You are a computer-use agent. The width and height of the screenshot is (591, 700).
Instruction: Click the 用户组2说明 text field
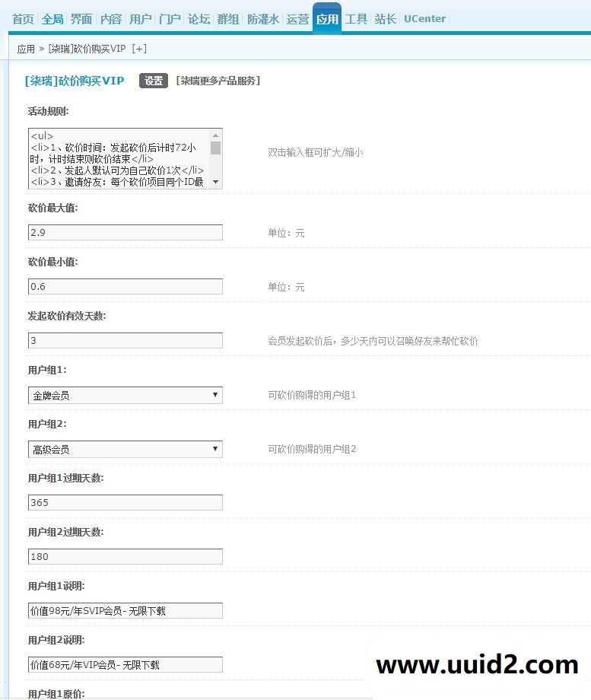pyautogui.click(x=125, y=665)
